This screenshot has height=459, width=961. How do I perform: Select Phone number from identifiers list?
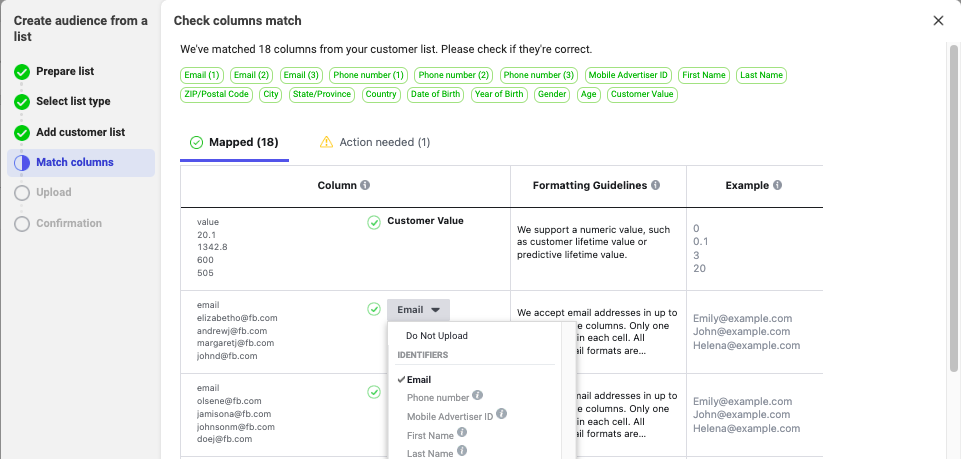[437, 398]
